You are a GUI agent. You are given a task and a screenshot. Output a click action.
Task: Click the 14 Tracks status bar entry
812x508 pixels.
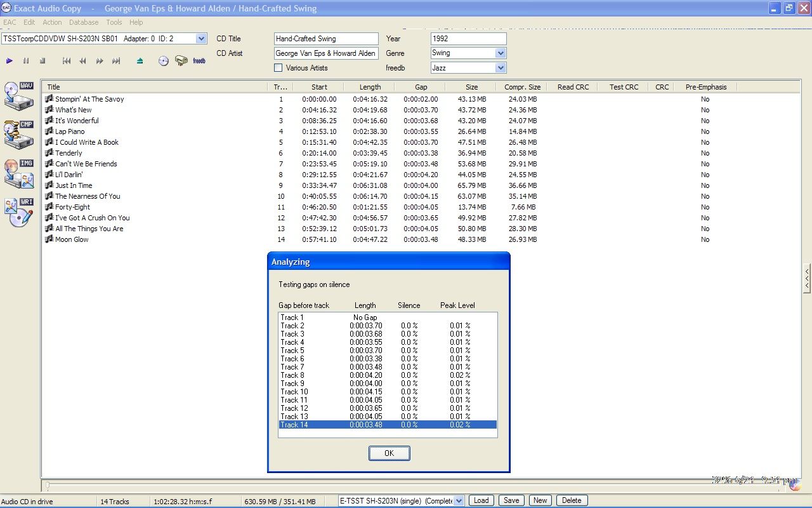115,501
